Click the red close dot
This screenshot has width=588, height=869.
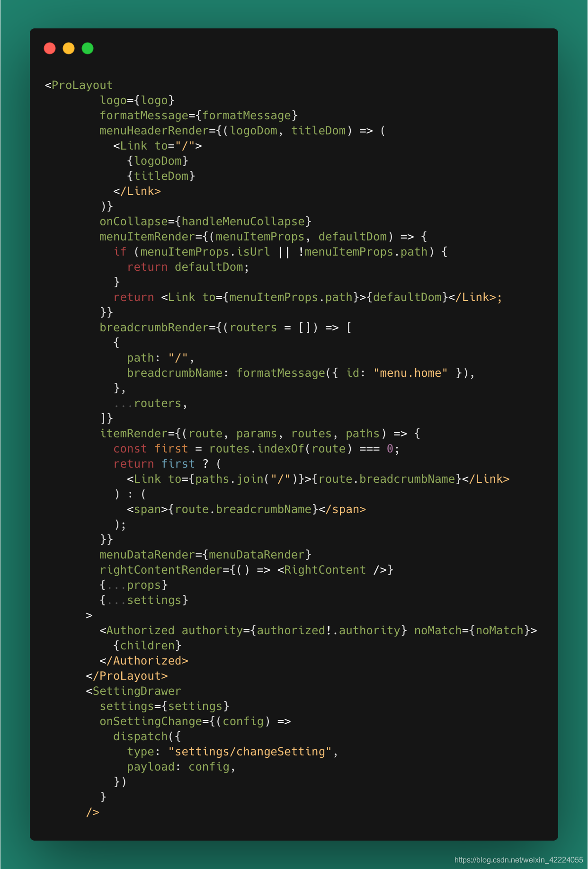[x=50, y=48]
